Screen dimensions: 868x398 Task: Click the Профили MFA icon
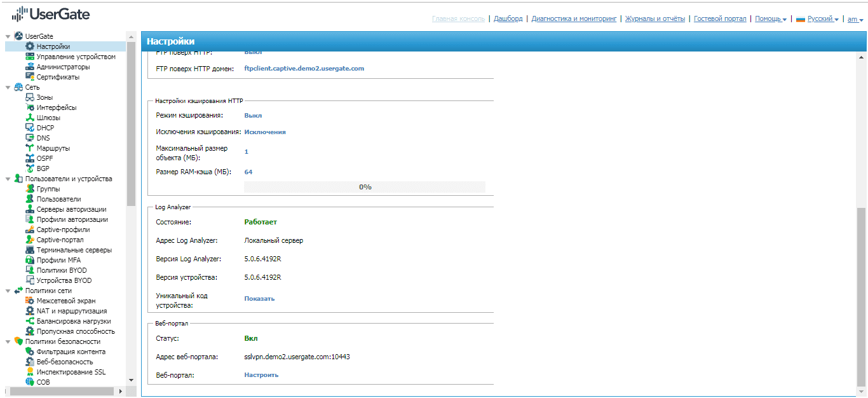(x=30, y=260)
